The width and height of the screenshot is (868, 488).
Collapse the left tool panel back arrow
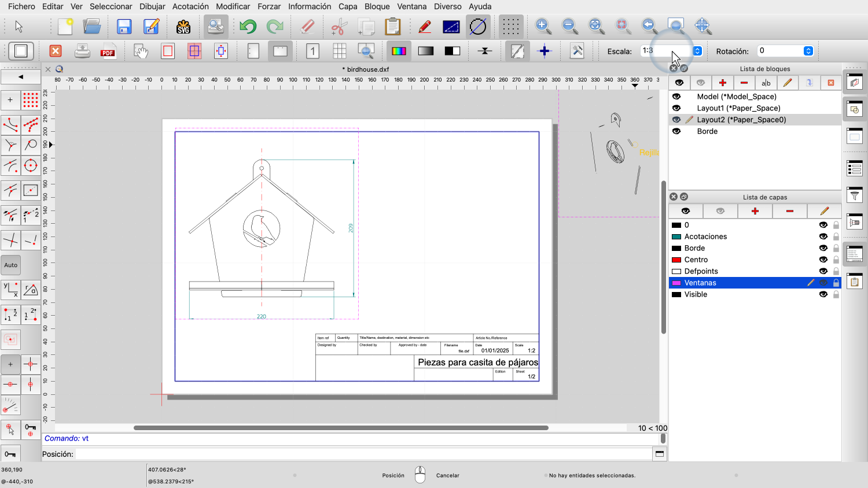(21, 76)
